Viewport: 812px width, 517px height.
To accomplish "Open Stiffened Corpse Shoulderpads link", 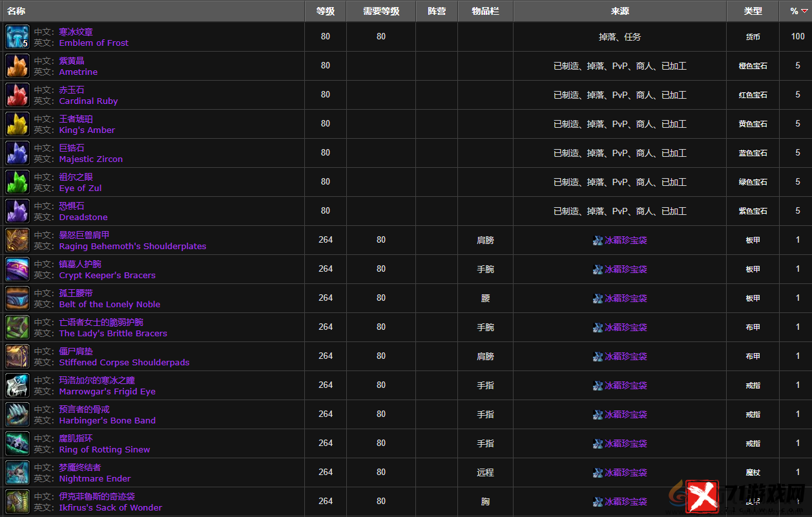I will (x=124, y=362).
